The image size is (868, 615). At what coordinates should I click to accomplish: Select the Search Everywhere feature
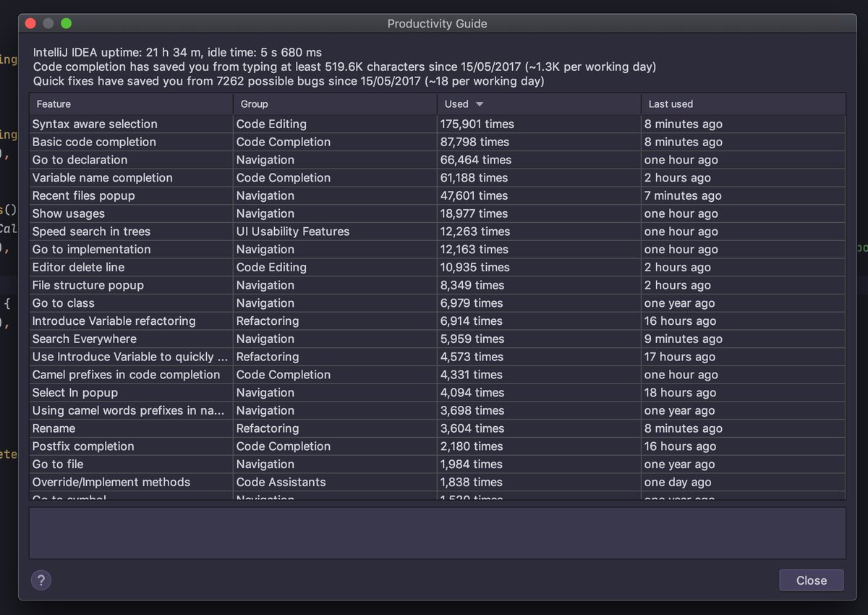[x=437, y=339]
